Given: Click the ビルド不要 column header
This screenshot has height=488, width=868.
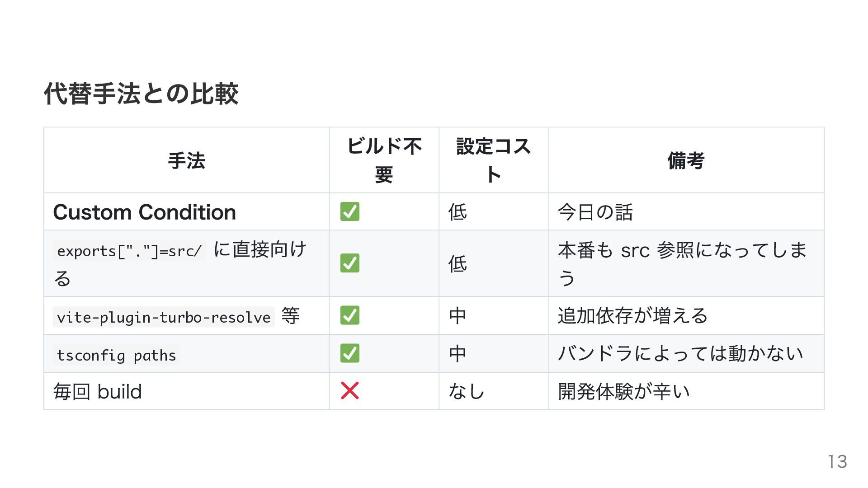Looking at the screenshot, I should 384,160.
